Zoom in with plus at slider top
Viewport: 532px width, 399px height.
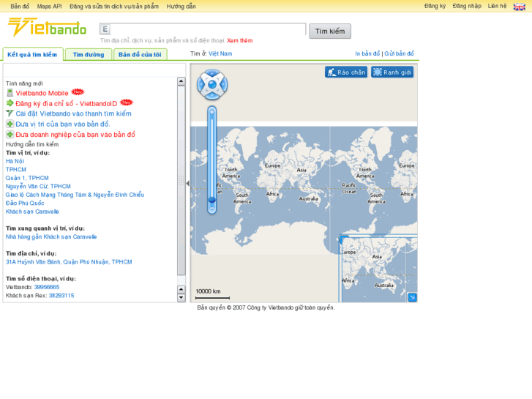click(x=212, y=112)
